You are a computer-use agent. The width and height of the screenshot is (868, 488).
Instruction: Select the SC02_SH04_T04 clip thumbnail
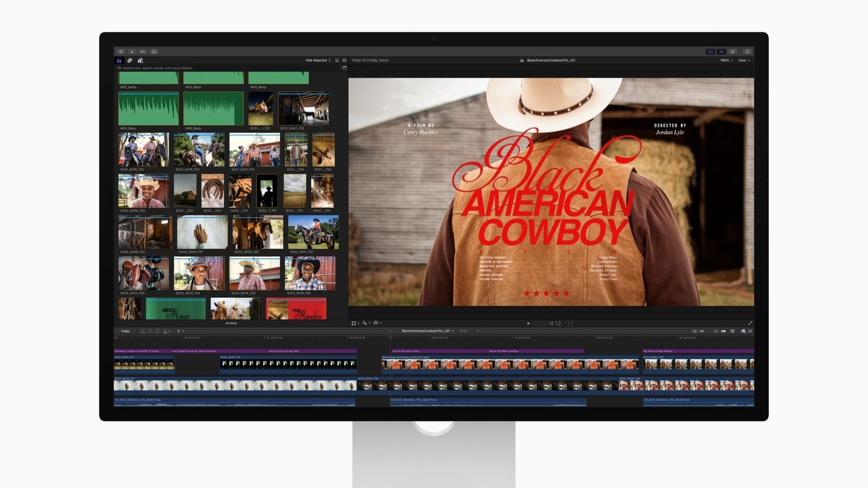[x=143, y=191]
